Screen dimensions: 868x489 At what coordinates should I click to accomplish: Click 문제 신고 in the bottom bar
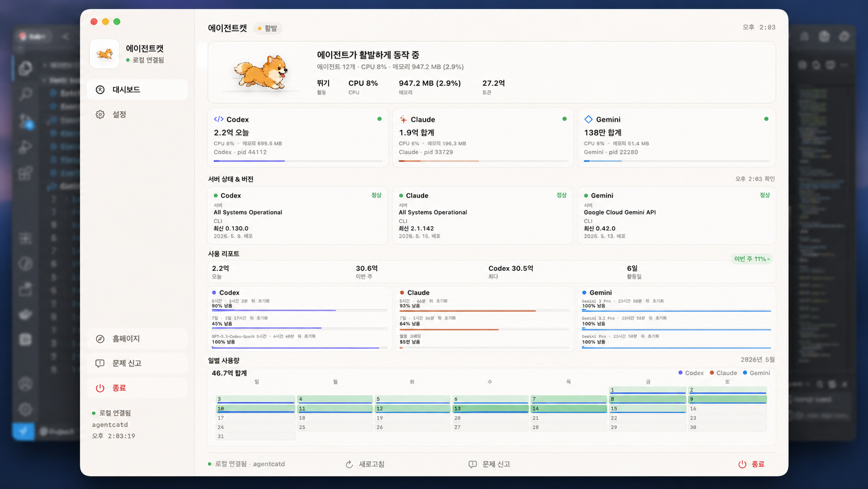tap(489, 464)
